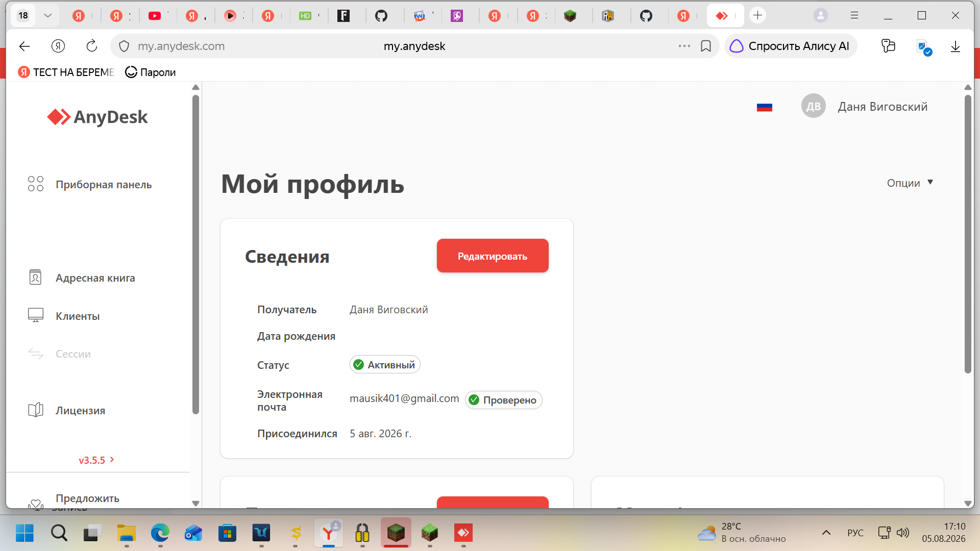This screenshot has width=980, height=551.
Task: Open the collections icon next to the Alice button
Action: click(889, 46)
